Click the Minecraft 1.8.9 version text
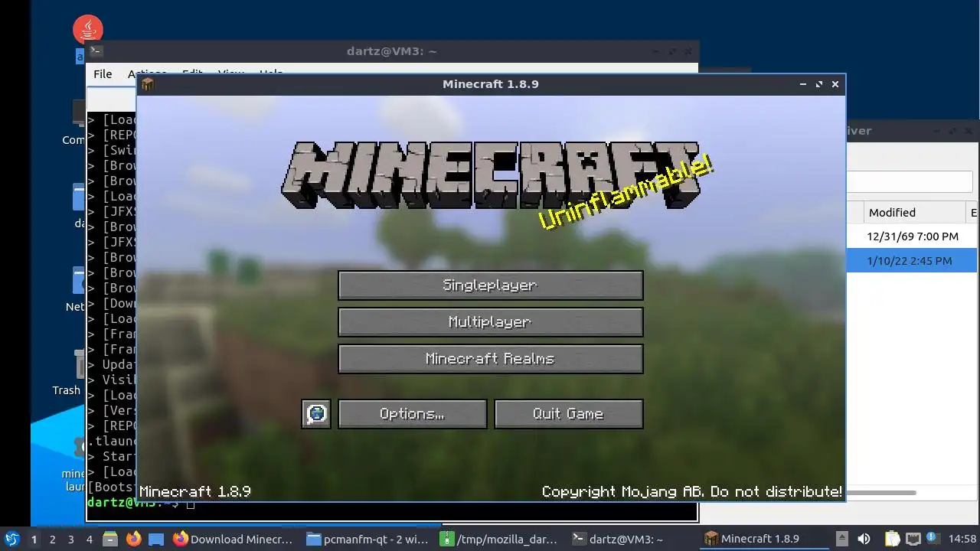Viewport: 980px width, 551px height. (x=195, y=491)
